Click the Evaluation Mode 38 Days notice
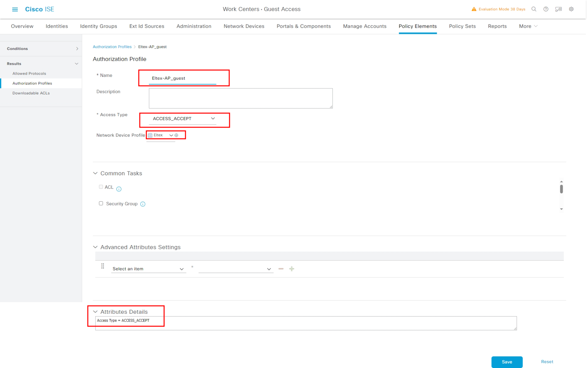The width and height of the screenshot is (588, 368). pos(502,9)
